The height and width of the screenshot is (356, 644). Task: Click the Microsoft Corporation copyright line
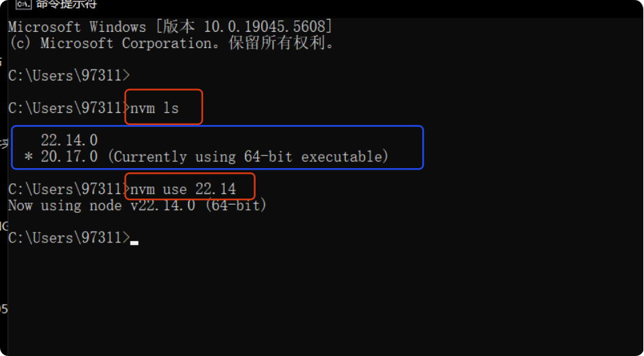click(172, 43)
